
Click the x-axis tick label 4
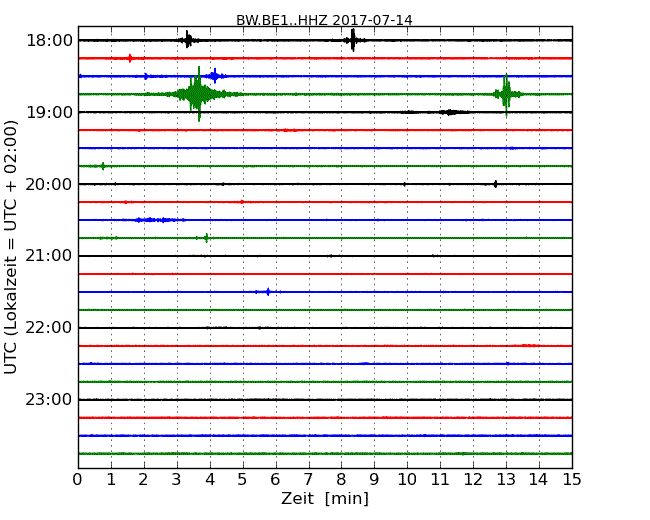tap(210, 480)
